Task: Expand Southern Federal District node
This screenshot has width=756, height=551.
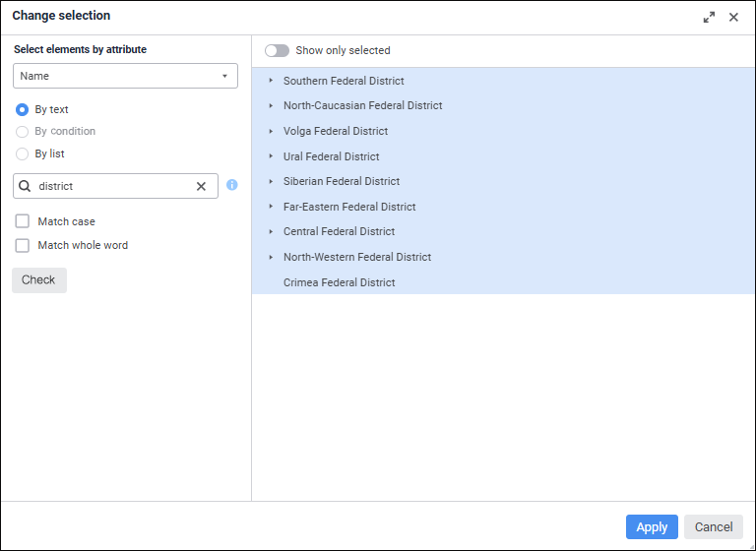Action: coord(271,81)
